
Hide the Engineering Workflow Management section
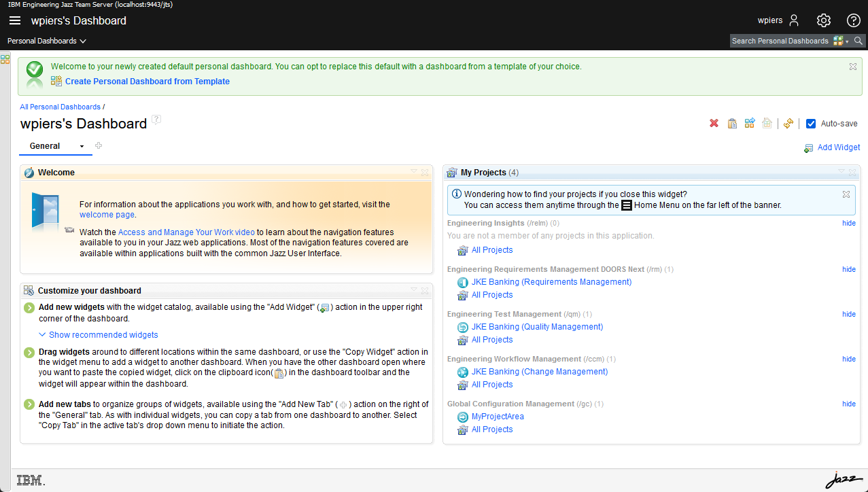[849, 359]
